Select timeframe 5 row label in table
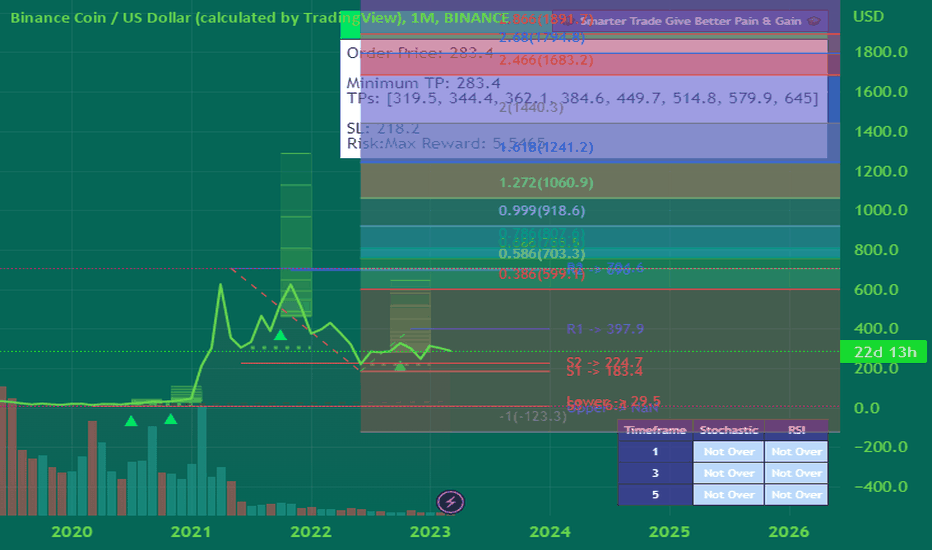Viewport: 932px width, 550px height. click(655, 495)
